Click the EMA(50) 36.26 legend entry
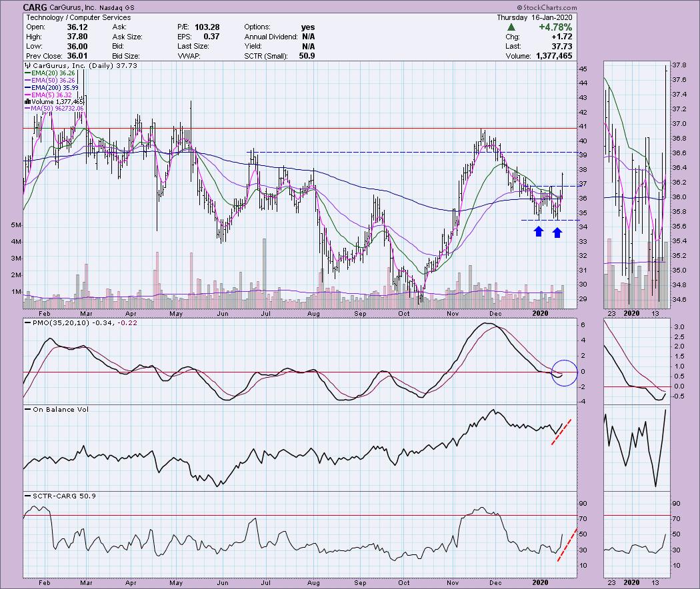This screenshot has height=589, width=700. [50, 81]
